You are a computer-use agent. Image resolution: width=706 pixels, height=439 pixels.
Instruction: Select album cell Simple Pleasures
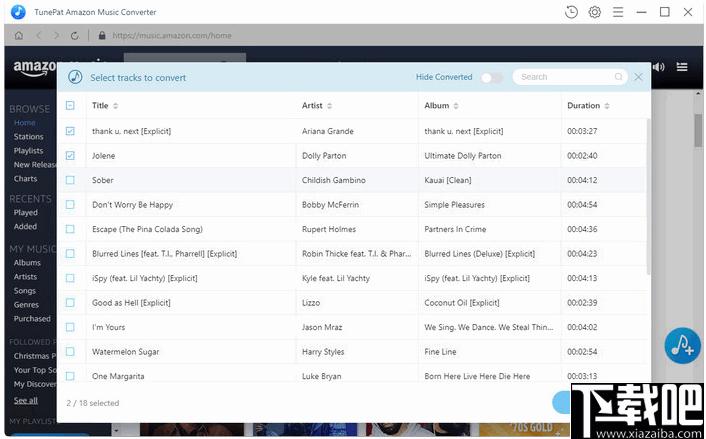pyautogui.click(x=454, y=204)
